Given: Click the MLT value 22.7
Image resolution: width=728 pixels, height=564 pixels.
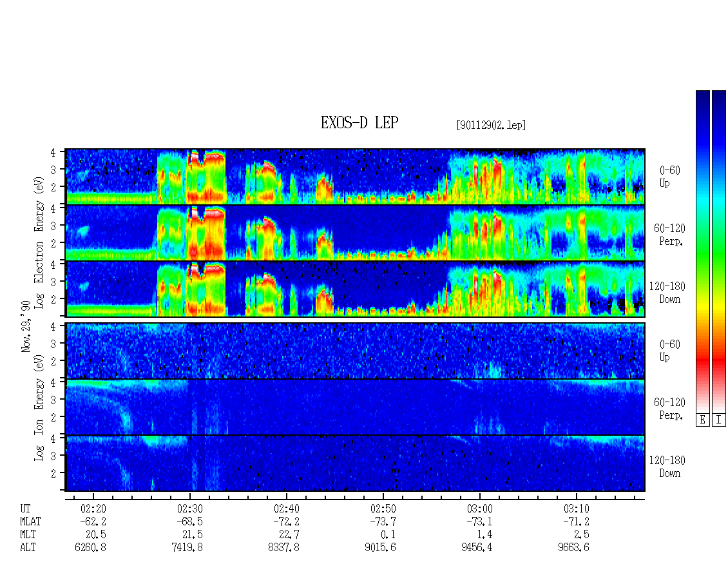Looking at the screenshot, I should pos(289,535).
